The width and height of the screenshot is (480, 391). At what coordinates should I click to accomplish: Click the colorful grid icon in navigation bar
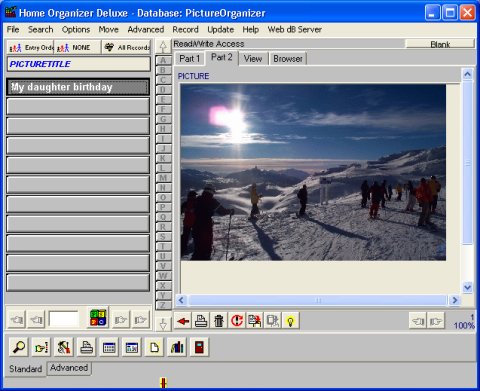[98, 318]
